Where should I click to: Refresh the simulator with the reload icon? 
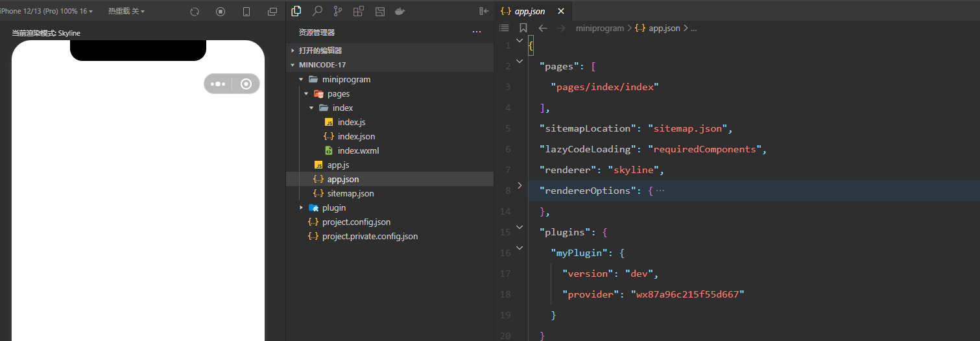point(195,12)
